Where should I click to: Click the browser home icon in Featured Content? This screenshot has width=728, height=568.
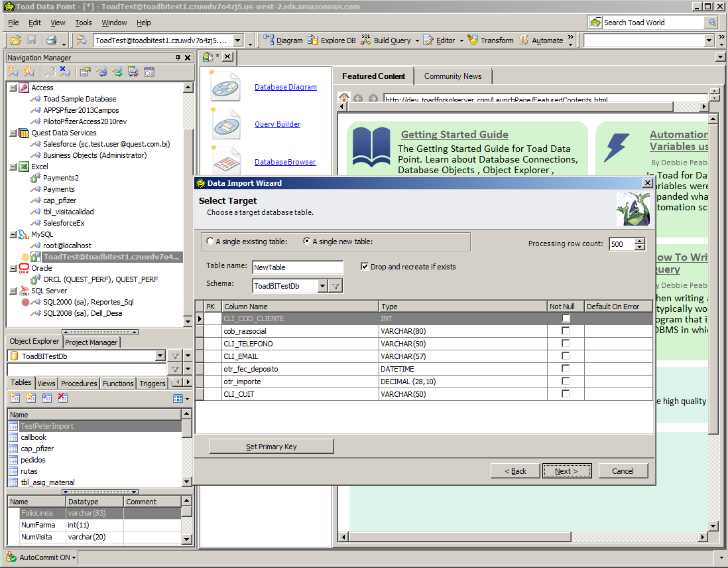(x=344, y=98)
